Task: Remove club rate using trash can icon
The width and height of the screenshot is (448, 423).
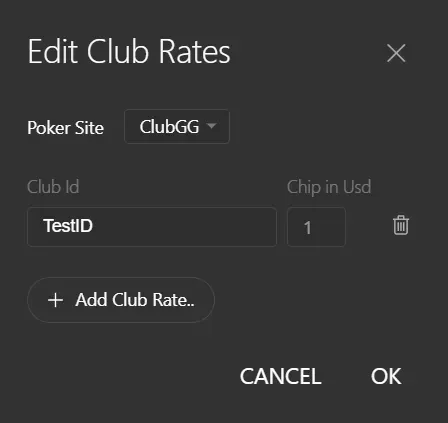Action: click(x=401, y=225)
